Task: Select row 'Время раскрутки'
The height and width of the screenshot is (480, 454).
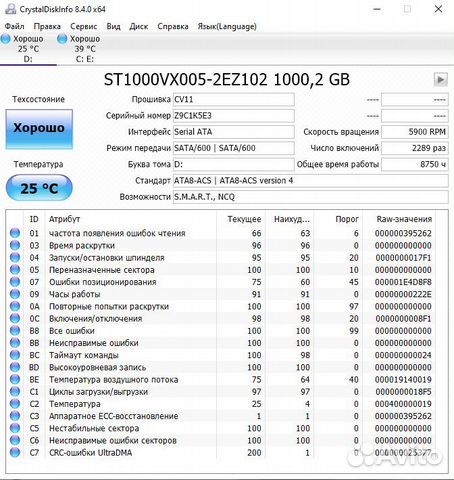Action: (x=222, y=245)
